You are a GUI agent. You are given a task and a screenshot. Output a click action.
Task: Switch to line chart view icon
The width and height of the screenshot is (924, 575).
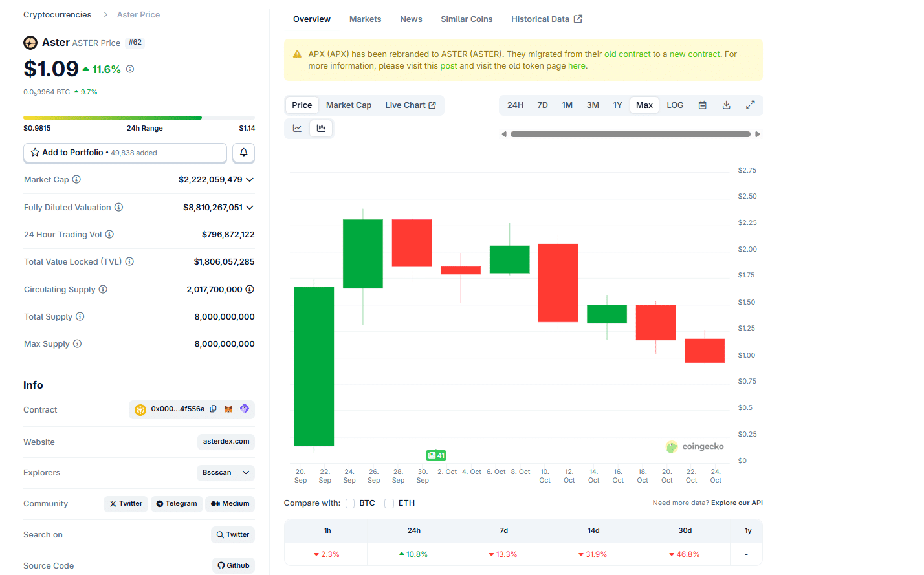point(297,128)
